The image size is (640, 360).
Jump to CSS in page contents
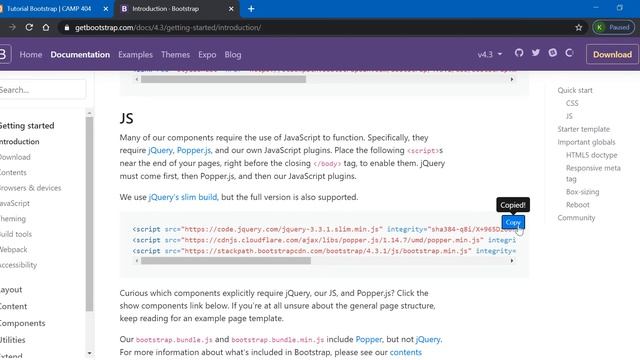point(572,103)
